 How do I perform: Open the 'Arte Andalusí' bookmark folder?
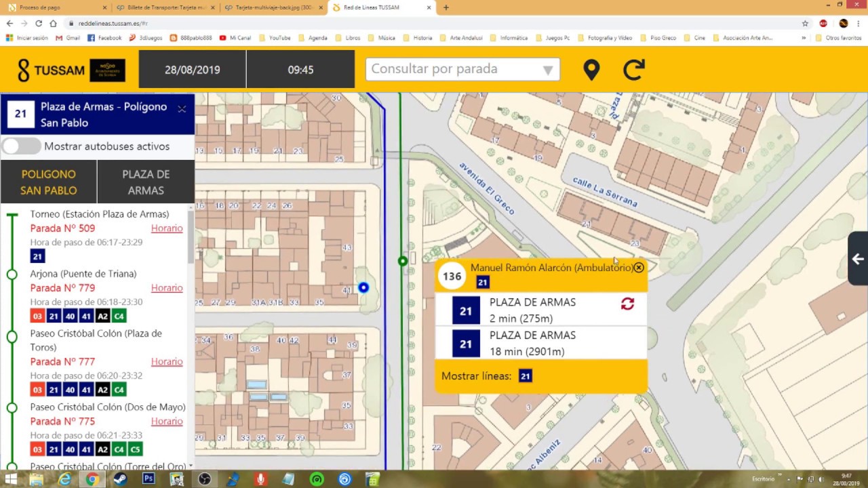461,38
